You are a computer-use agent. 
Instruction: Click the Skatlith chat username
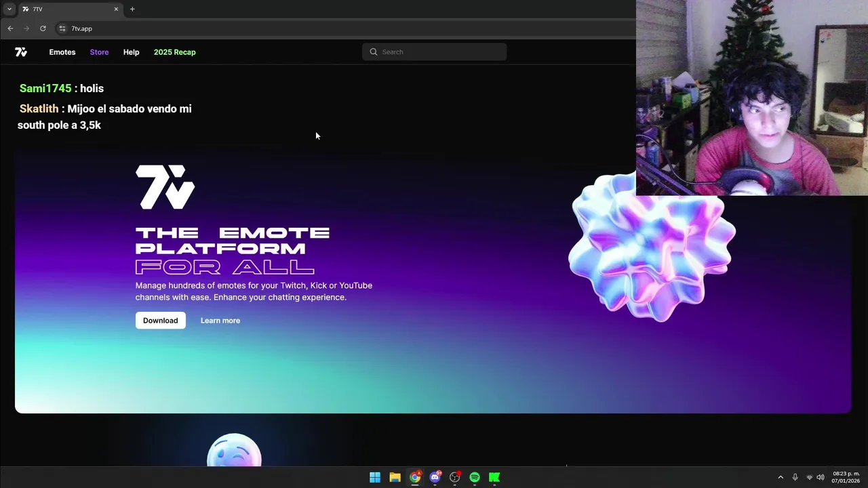coord(39,108)
